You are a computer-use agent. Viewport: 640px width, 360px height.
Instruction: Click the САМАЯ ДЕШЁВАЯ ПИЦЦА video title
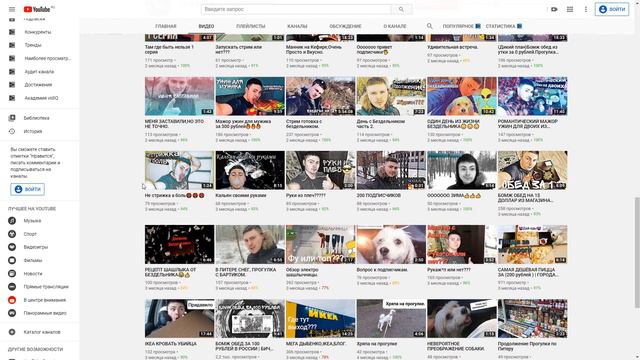point(528,272)
